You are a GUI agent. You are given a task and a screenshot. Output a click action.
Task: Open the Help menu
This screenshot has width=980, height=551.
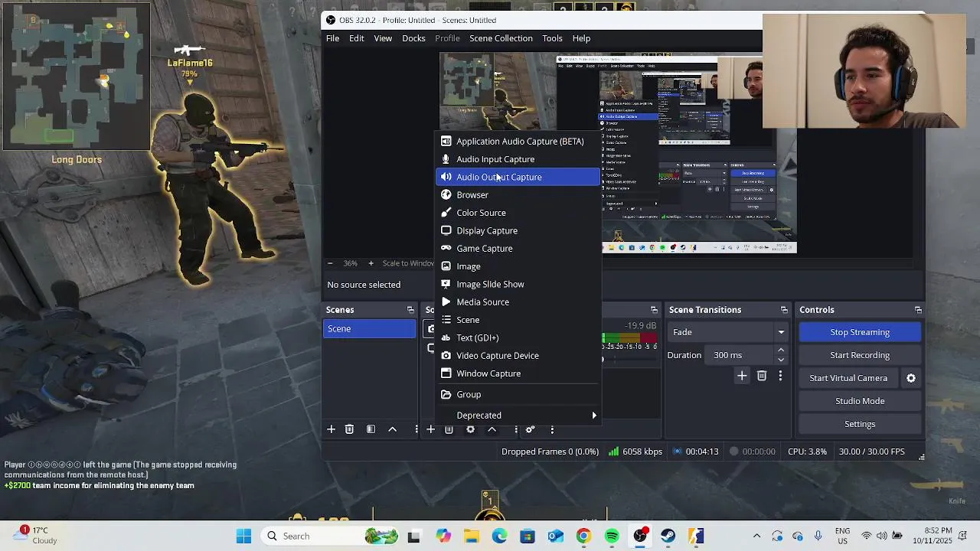581,38
